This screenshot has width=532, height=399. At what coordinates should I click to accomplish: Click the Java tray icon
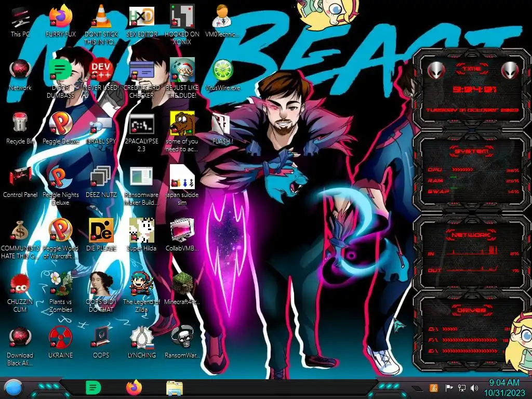434,388
